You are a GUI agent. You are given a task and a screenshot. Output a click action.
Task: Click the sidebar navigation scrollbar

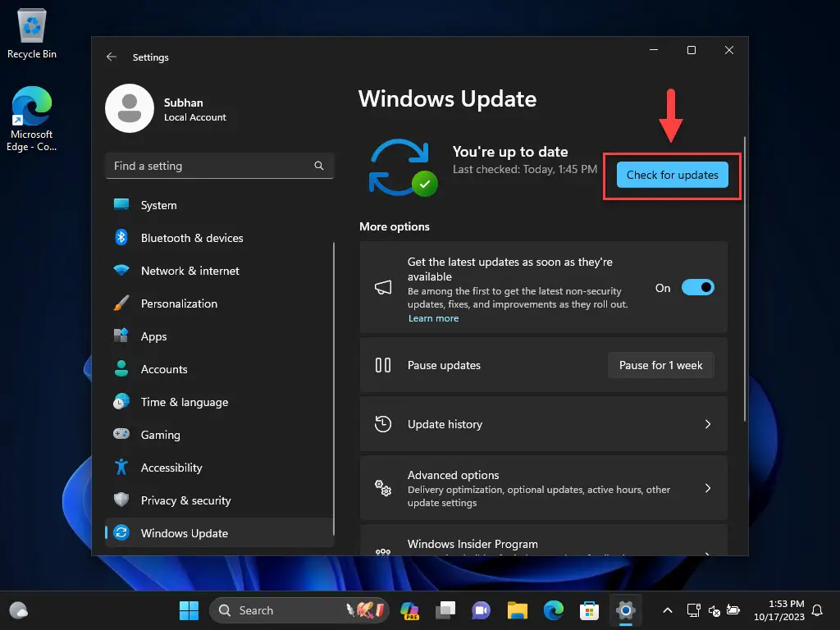coord(333,389)
